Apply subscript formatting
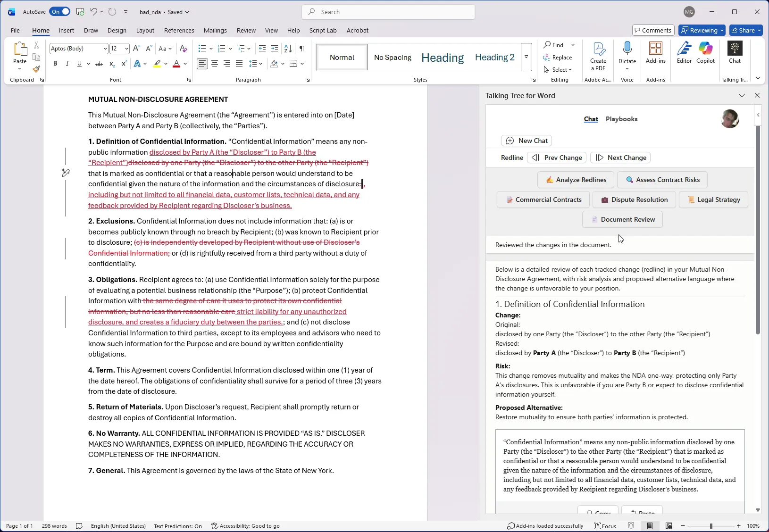The image size is (769, 532). click(x=112, y=64)
